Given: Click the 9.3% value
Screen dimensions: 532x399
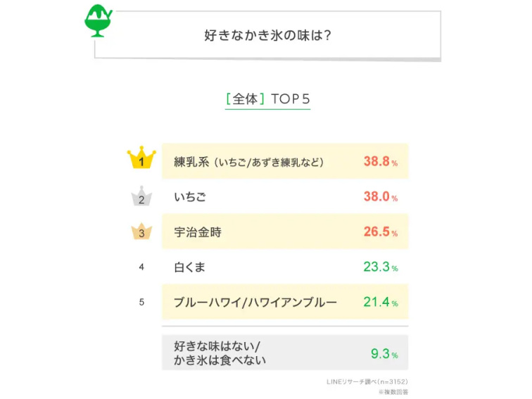Looking at the screenshot, I should [384, 354].
